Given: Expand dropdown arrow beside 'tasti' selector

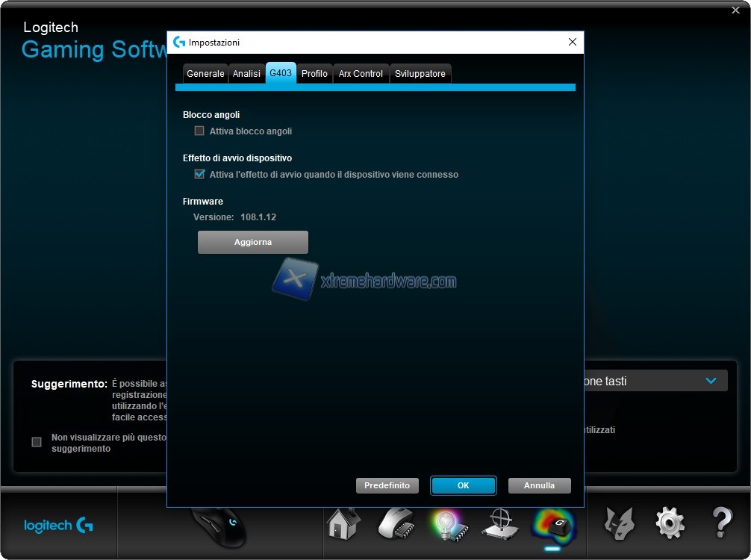Looking at the screenshot, I should [711, 381].
